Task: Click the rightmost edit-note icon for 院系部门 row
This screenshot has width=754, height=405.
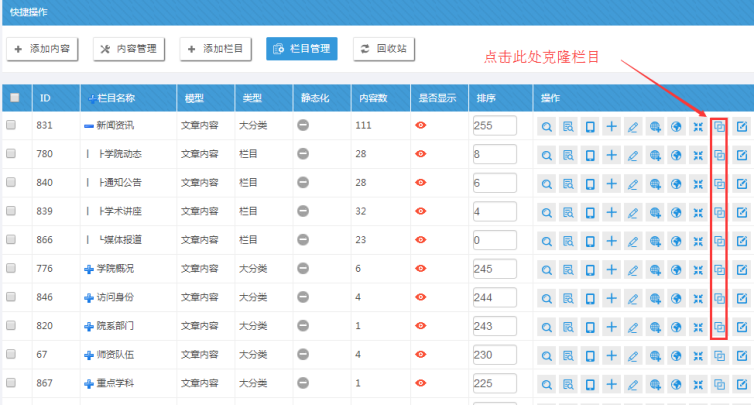Action: [741, 327]
